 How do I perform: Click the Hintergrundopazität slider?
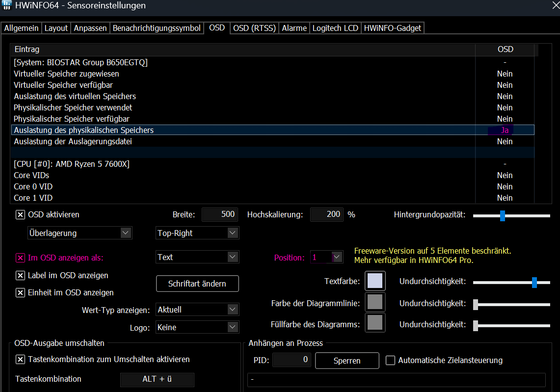pyautogui.click(x=511, y=216)
